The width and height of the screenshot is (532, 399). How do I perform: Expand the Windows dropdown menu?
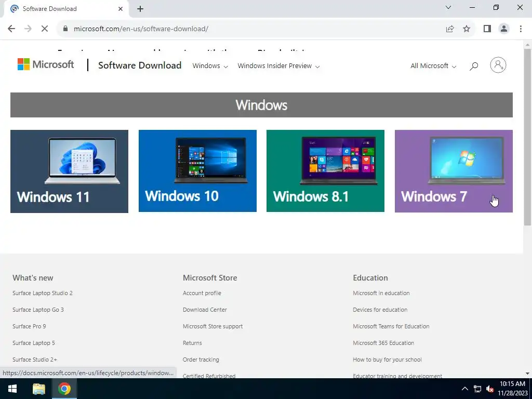(210, 66)
